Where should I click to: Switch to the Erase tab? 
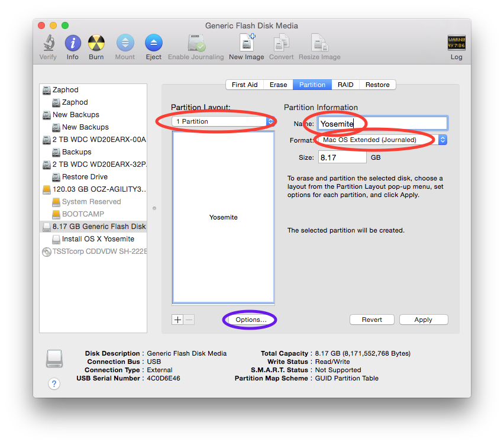point(279,85)
